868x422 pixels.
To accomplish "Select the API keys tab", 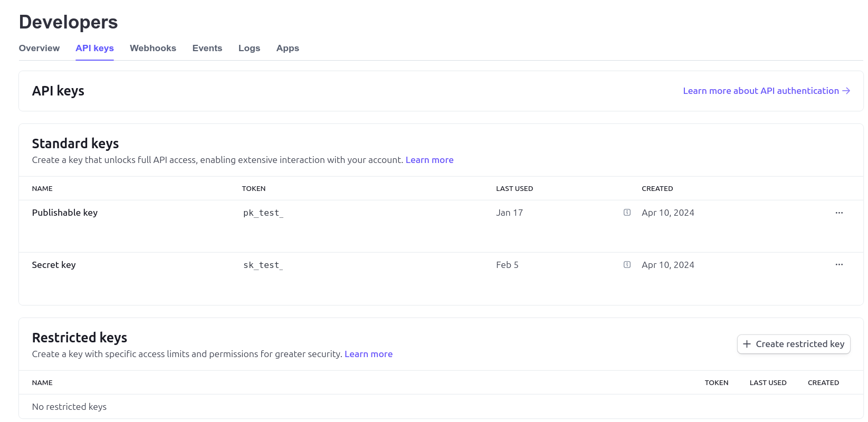I will click(94, 48).
